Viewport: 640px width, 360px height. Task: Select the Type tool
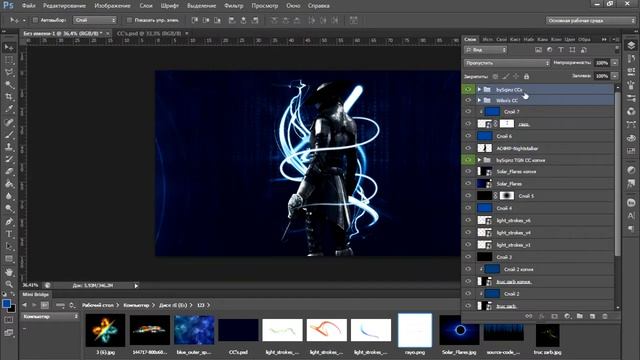pyautogui.click(x=9, y=234)
